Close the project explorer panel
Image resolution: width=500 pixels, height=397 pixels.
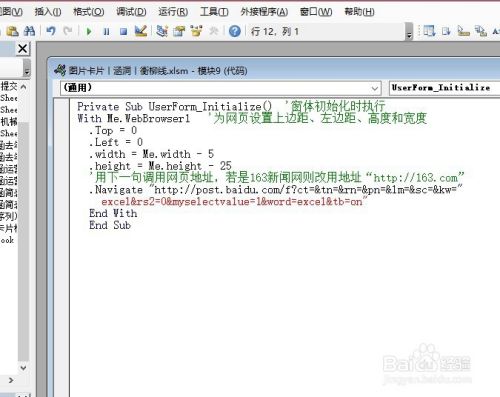tap(23, 49)
